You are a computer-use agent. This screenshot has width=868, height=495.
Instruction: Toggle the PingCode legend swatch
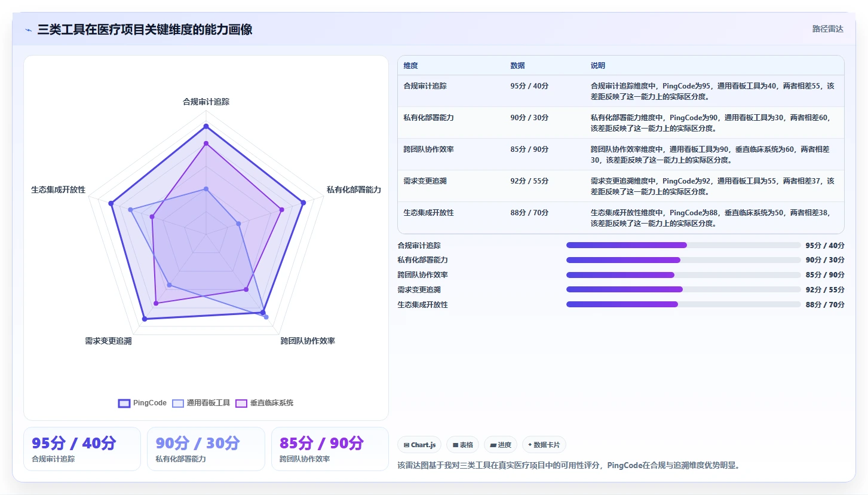(124, 404)
